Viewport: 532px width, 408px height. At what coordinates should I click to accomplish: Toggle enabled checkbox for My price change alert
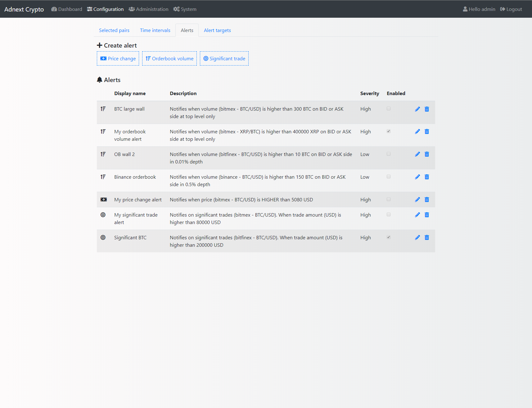click(389, 199)
